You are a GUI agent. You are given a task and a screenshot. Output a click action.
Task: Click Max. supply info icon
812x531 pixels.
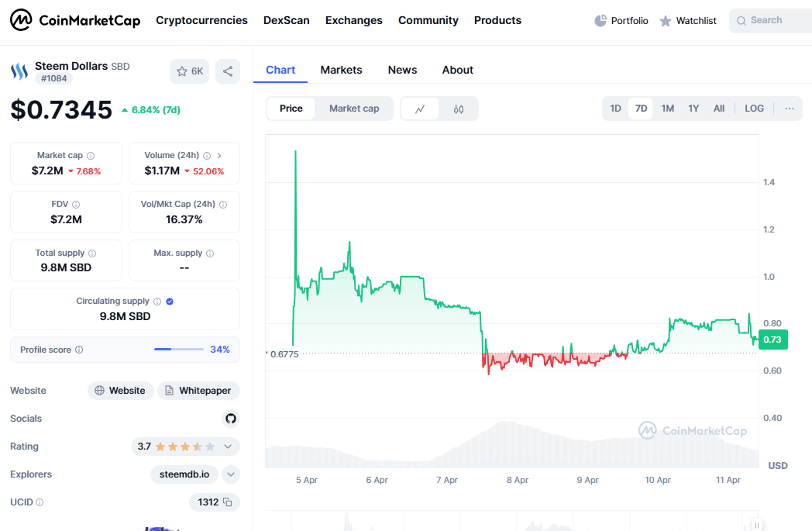(210, 253)
